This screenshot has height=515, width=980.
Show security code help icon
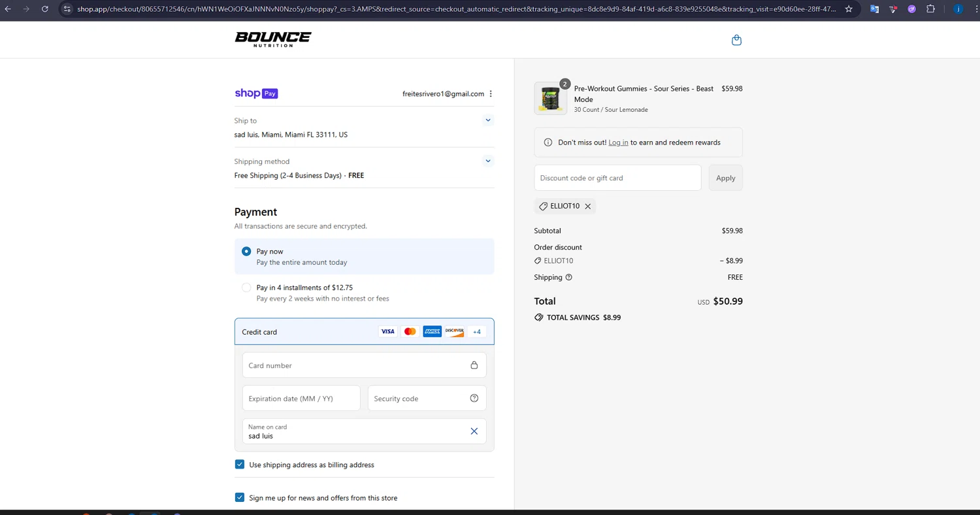point(474,398)
